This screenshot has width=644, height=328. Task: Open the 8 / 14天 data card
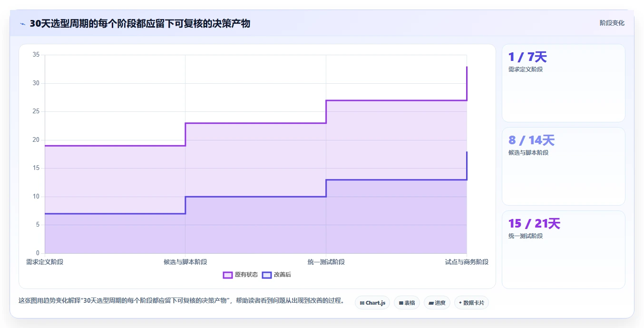(564, 167)
